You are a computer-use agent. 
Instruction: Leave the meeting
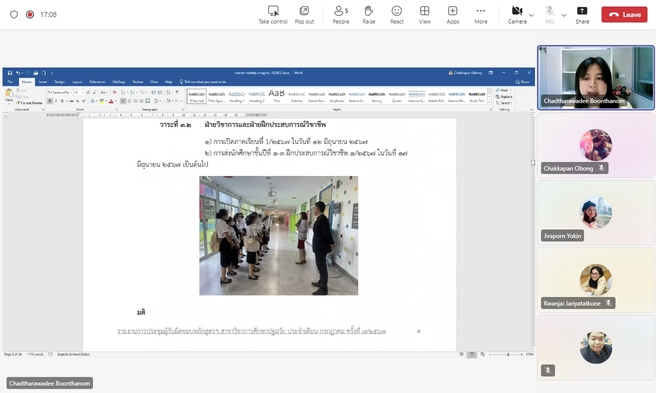[624, 15]
